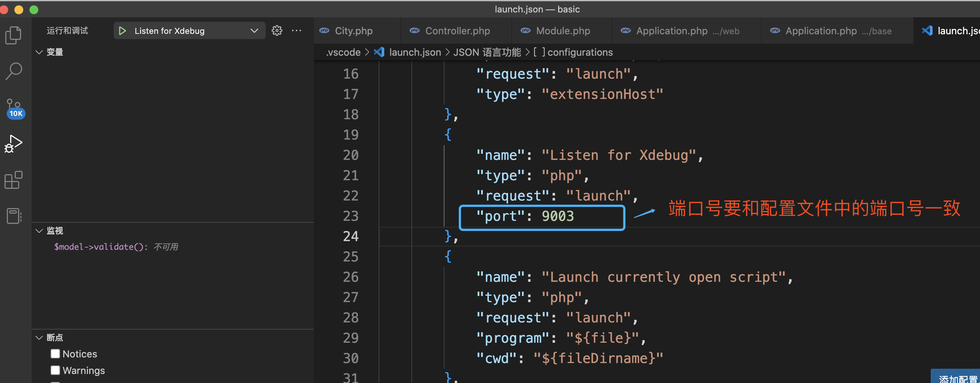Image resolution: width=980 pixels, height=383 pixels.
Task: Open the Explorer files view
Action: 14,35
